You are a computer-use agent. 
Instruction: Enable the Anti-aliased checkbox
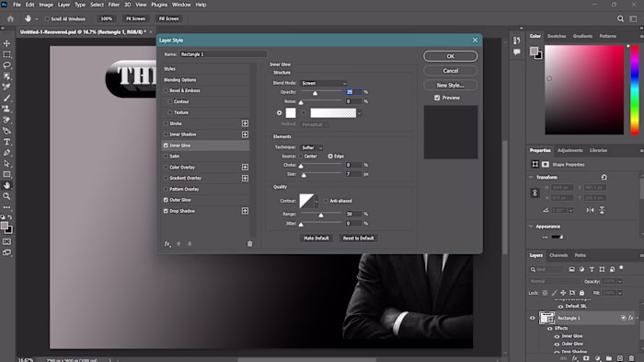(326, 201)
